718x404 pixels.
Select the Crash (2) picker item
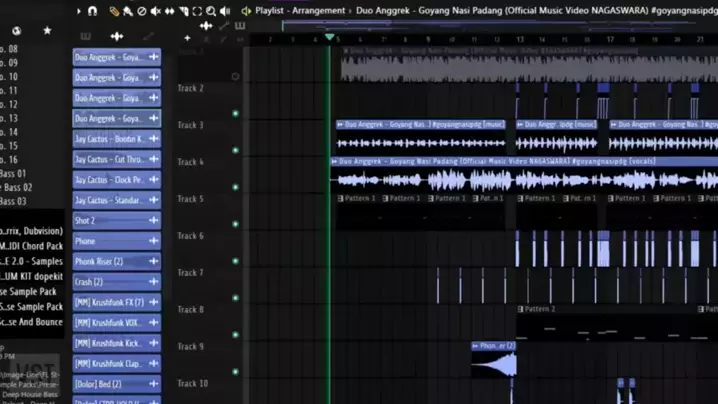pos(109,282)
